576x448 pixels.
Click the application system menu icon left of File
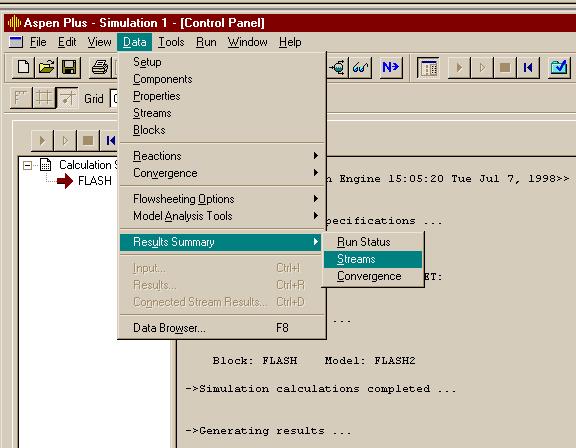pyautogui.click(x=16, y=42)
